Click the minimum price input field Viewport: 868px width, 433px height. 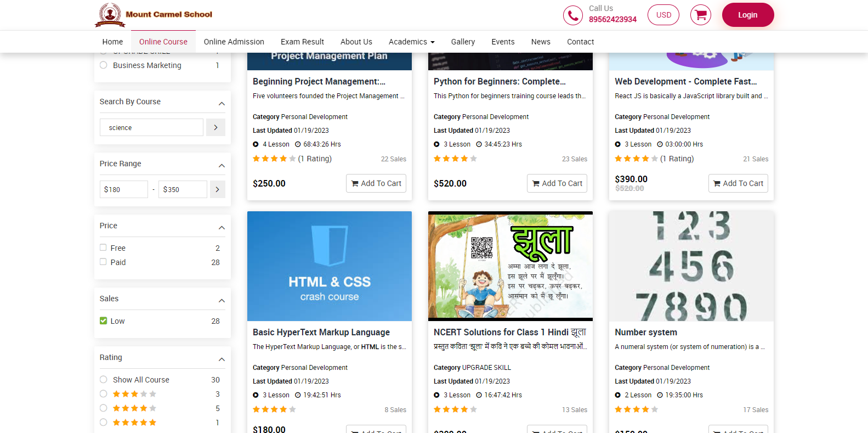pos(124,189)
